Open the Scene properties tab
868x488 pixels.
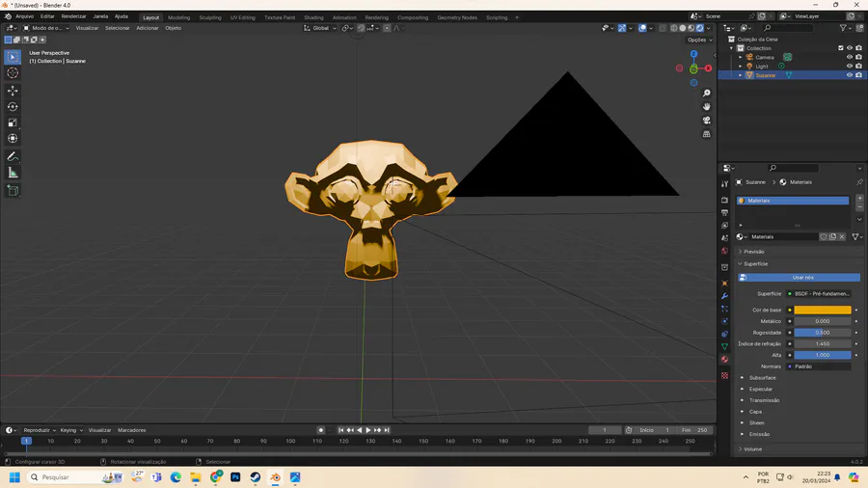pos(724,238)
